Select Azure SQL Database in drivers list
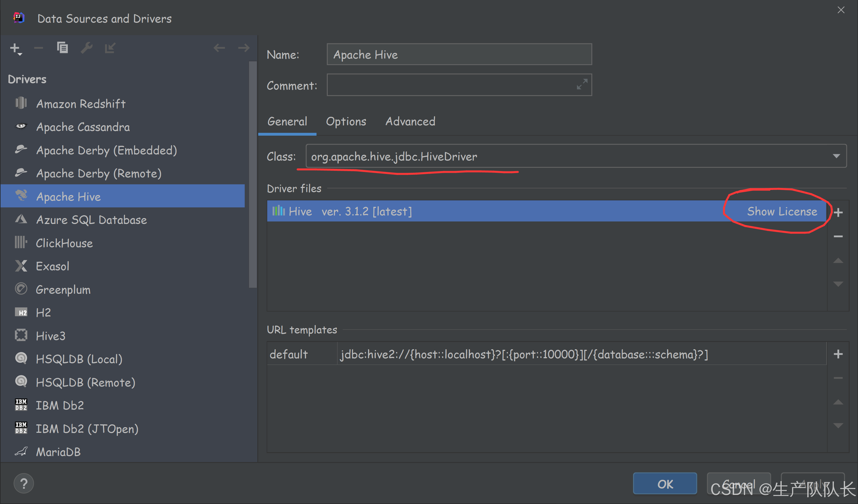This screenshot has width=858, height=504. [x=123, y=219]
